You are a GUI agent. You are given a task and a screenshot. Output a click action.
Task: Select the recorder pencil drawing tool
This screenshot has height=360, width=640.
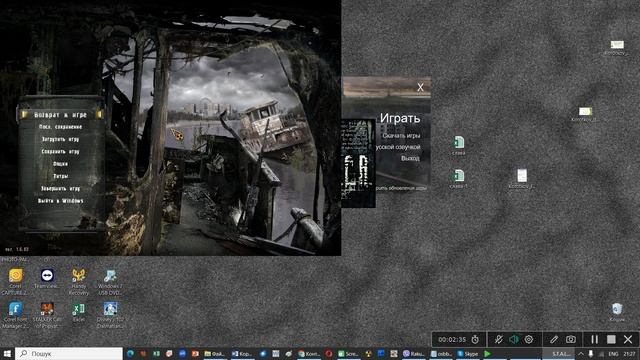[554, 339]
